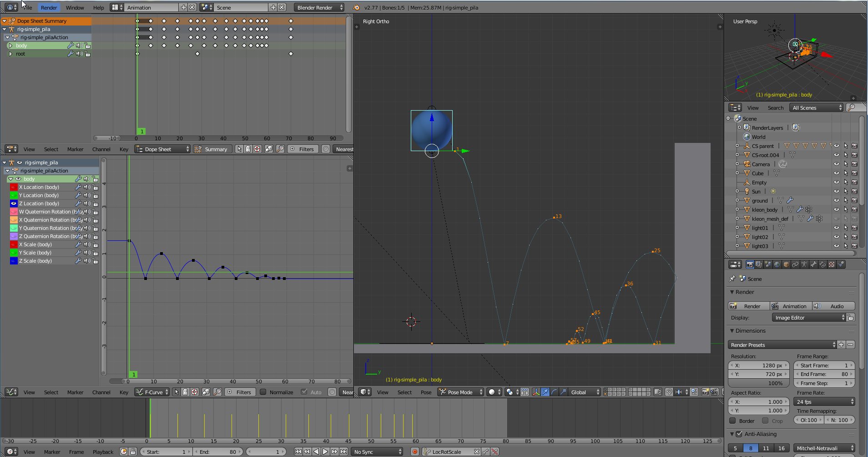Click the Animation render button

tap(791, 306)
